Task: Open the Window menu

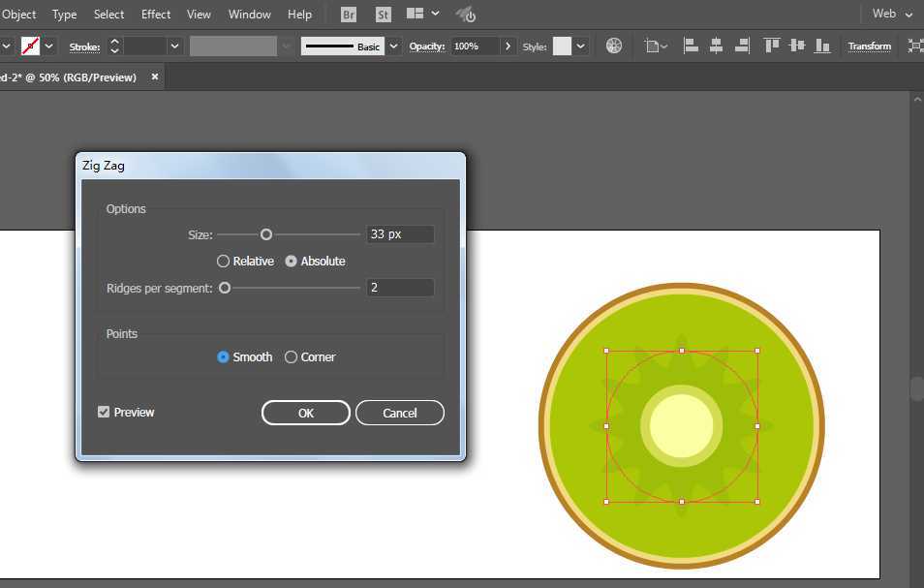Action: point(249,15)
